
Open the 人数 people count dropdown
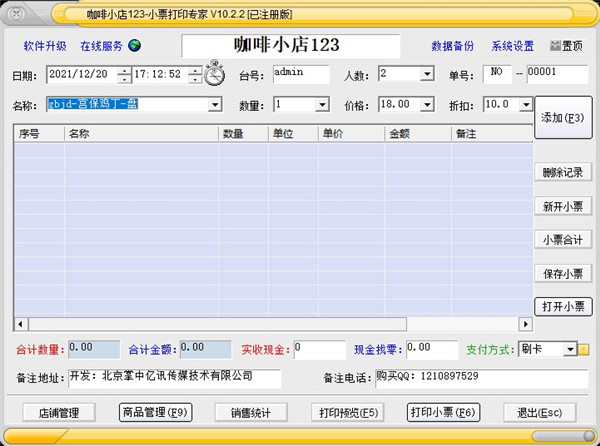click(427, 74)
